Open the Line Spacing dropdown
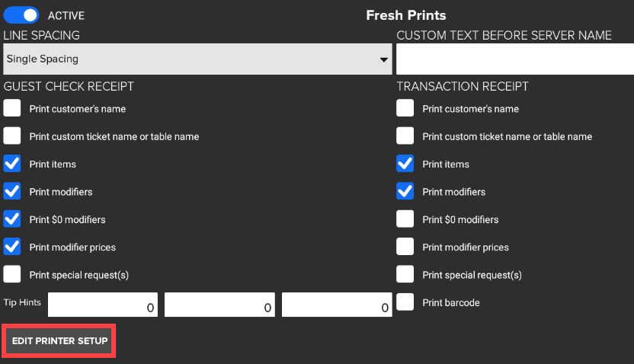634x364 pixels. click(197, 59)
